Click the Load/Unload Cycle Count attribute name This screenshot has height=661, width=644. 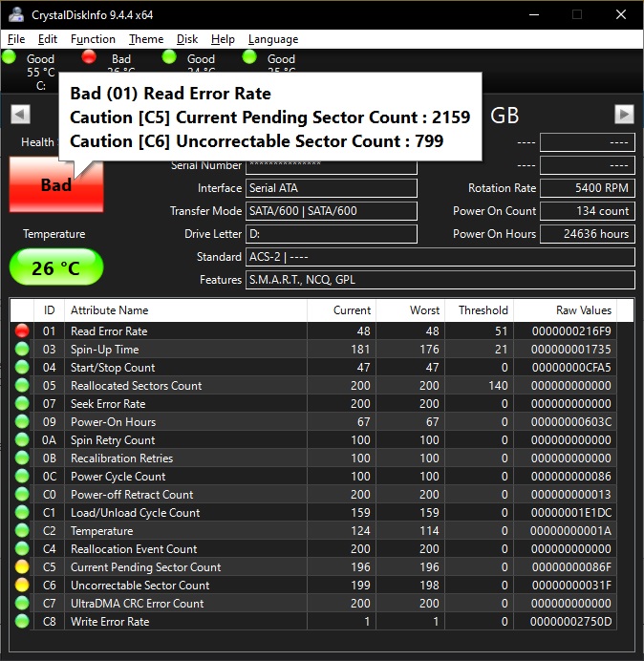coord(135,513)
